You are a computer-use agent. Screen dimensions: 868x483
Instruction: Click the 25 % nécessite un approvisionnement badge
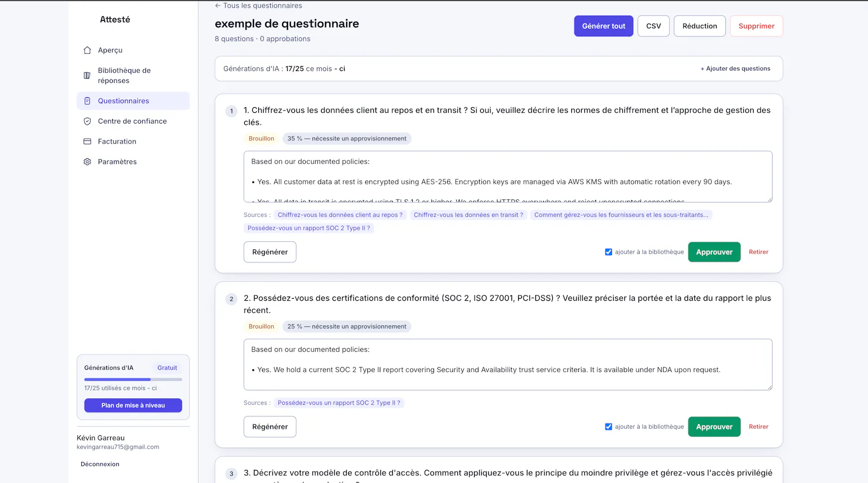pyautogui.click(x=347, y=327)
